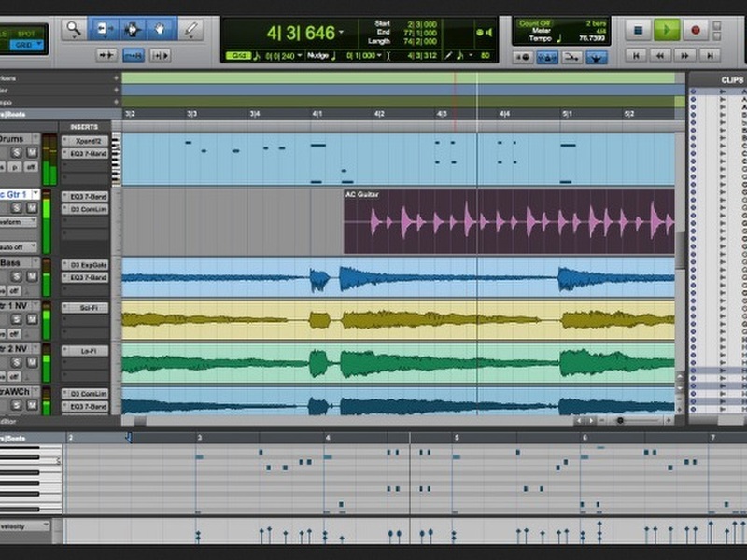747x560 pixels.
Task: Open the auto off automation mode dropdown
Action: click(x=19, y=247)
